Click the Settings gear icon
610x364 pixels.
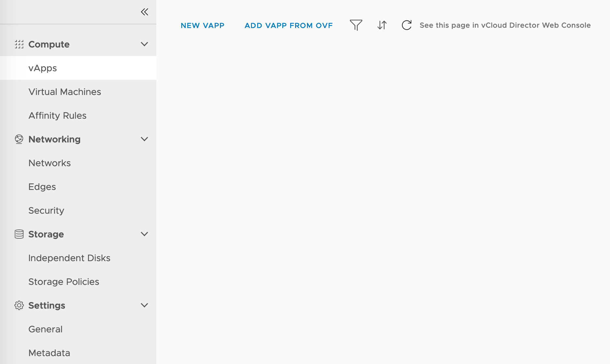point(19,305)
